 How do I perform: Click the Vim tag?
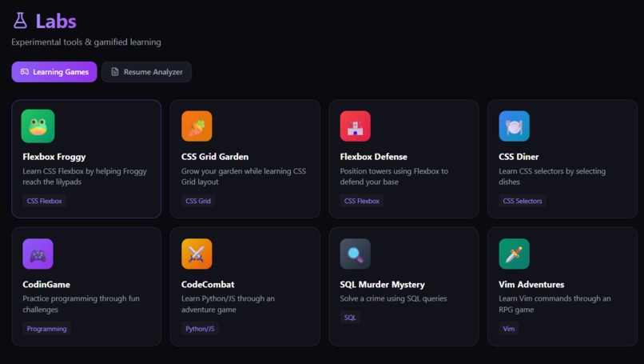509,329
